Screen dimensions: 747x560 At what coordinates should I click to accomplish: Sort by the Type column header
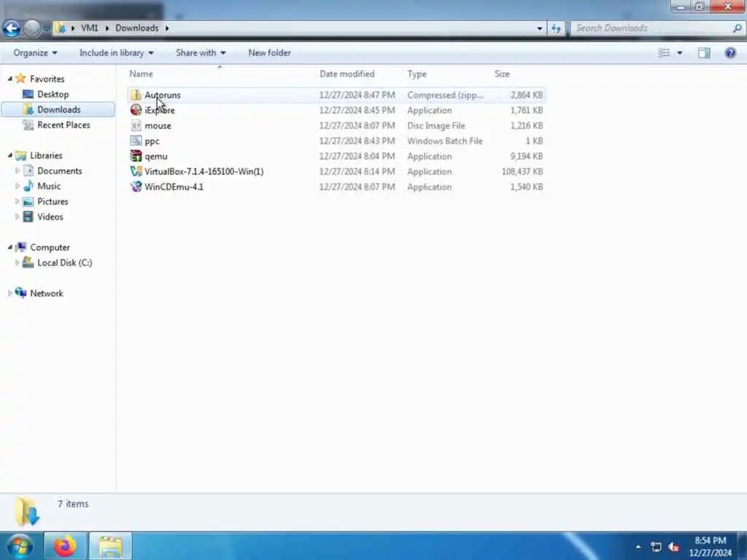(417, 74)
